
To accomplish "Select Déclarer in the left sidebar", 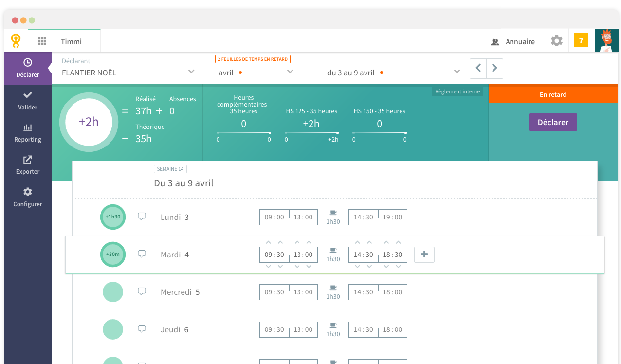I will point(28,69).
